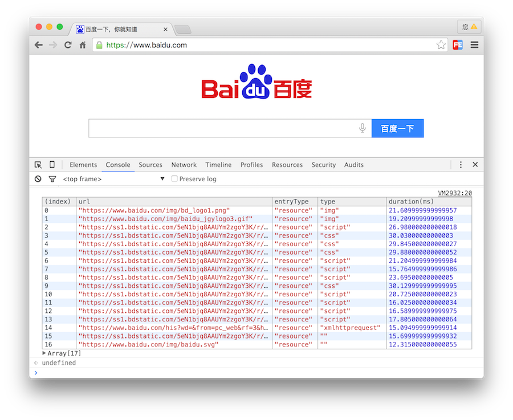Screen dimensions: 513x420
Task: Open the Sources tab
Action: click(x=150, y=165)
